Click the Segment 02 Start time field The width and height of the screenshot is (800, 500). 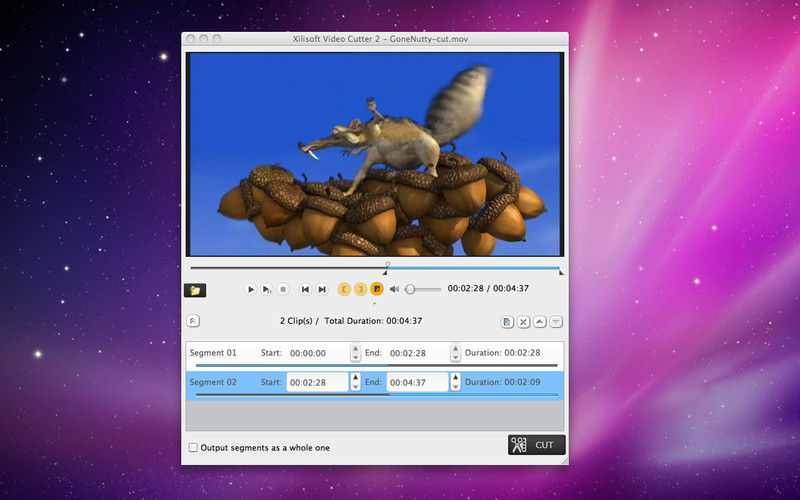pyautogui.click(x=317, y=382)
